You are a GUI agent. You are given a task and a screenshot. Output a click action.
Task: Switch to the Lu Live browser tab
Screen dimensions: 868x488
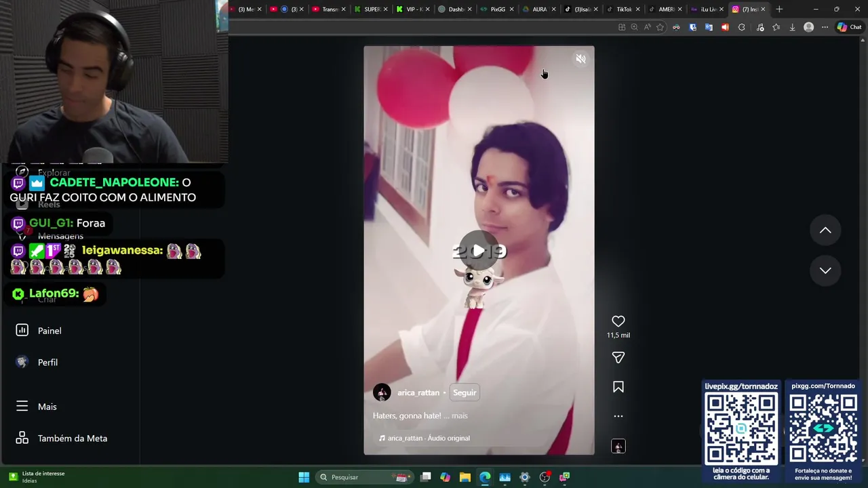(x=708, y=9)
